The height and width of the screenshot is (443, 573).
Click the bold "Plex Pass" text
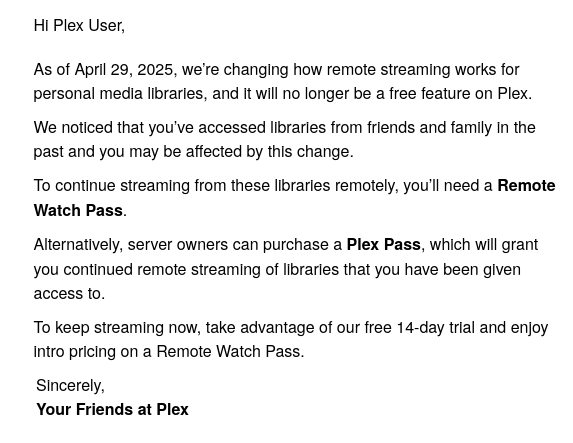point(383,245)
